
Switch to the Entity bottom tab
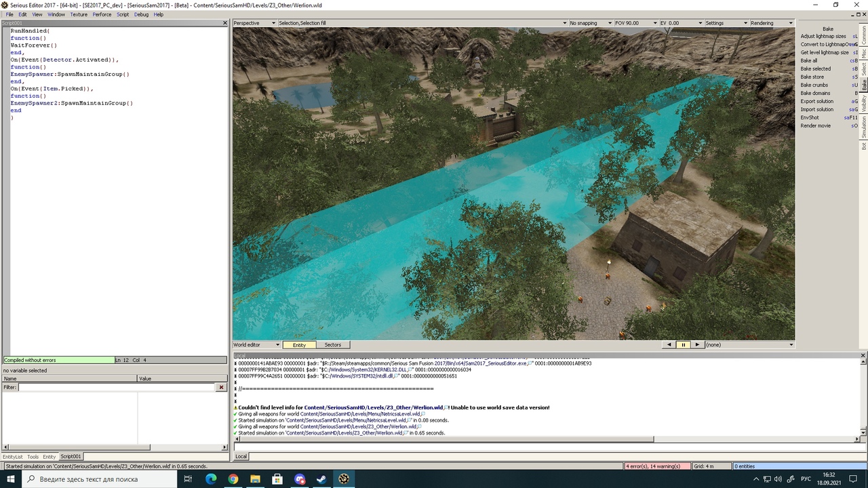point(50,457)
